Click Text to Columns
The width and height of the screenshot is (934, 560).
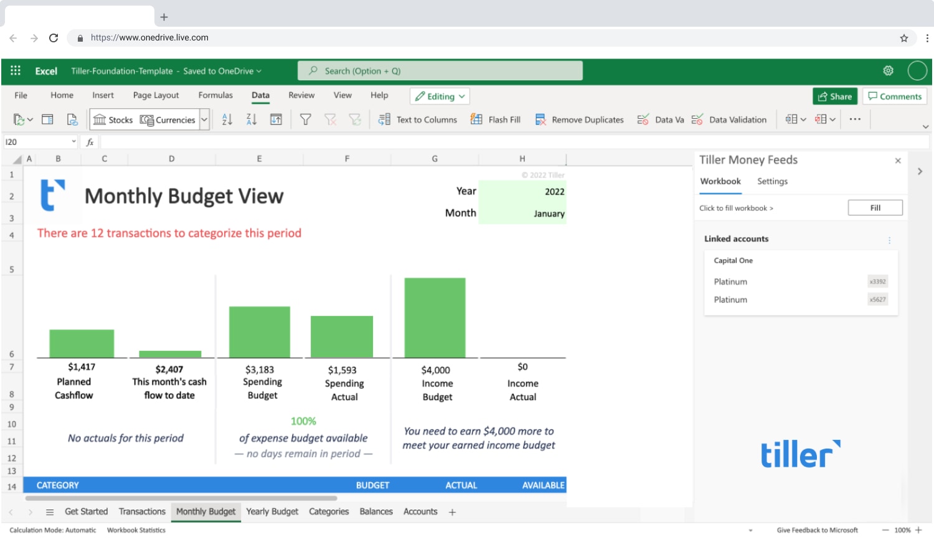tap(418, 119)
